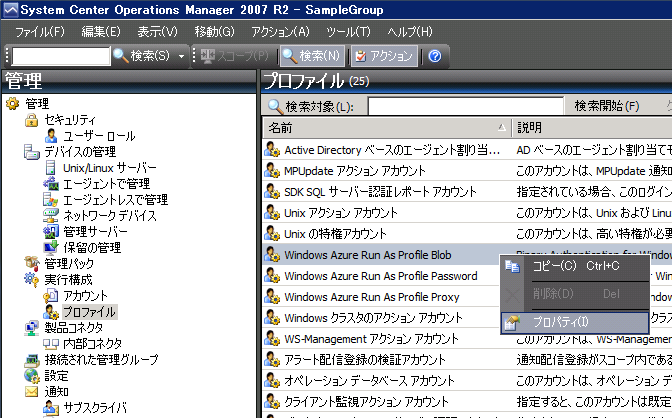672x418 pixels.
Task: Click the MPUpdate アクション アカウント row icon
Action: (x=271, y=171)
